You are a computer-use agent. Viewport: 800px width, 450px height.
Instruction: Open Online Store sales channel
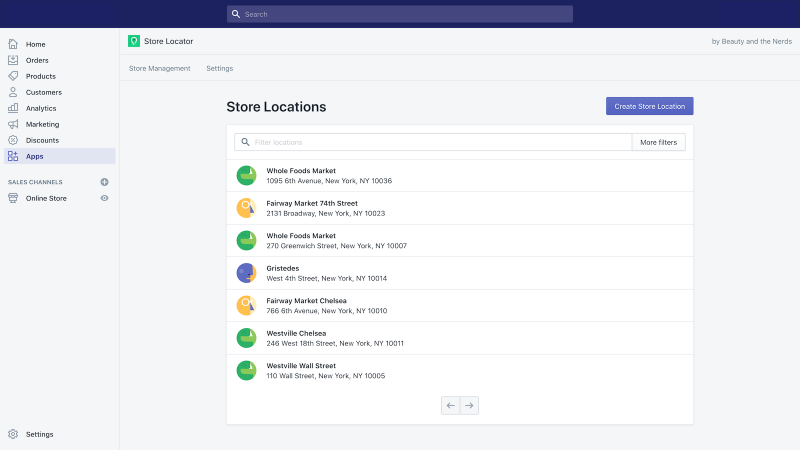(46, 198)
